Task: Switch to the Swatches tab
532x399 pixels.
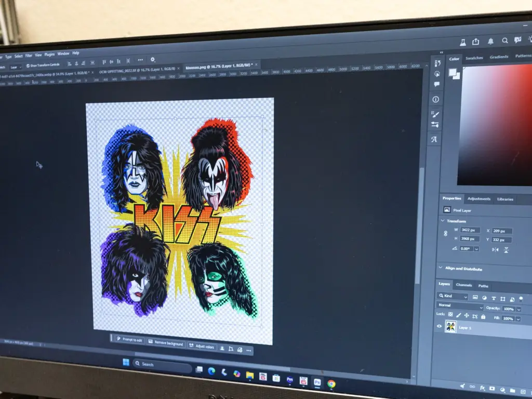Action: [474, 58]
